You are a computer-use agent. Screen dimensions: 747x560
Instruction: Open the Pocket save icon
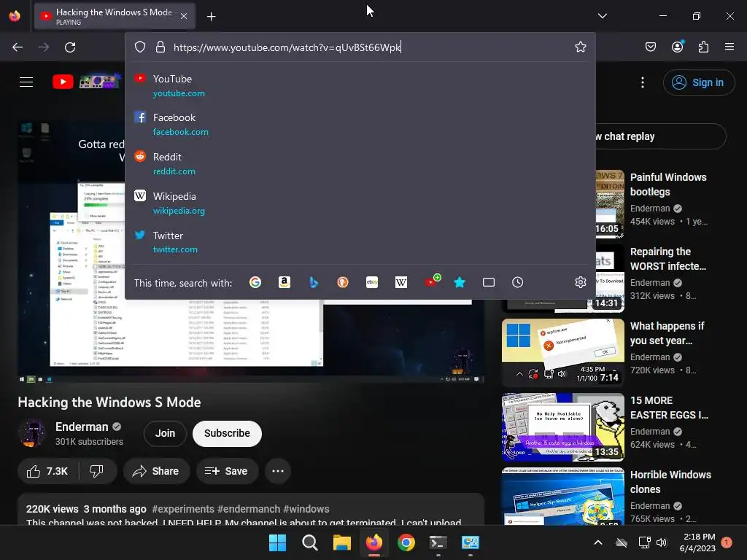pos(650,47)
